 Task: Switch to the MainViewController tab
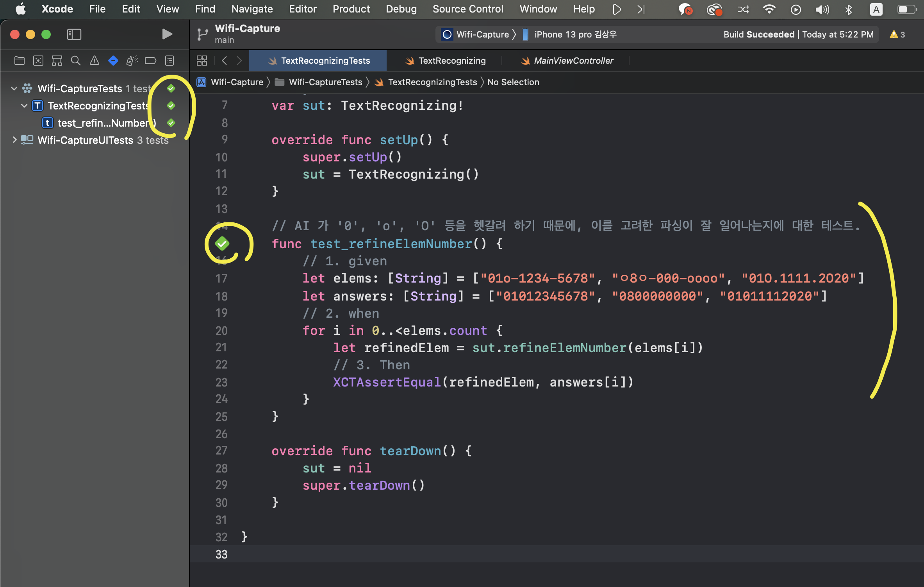coord(567,61)
